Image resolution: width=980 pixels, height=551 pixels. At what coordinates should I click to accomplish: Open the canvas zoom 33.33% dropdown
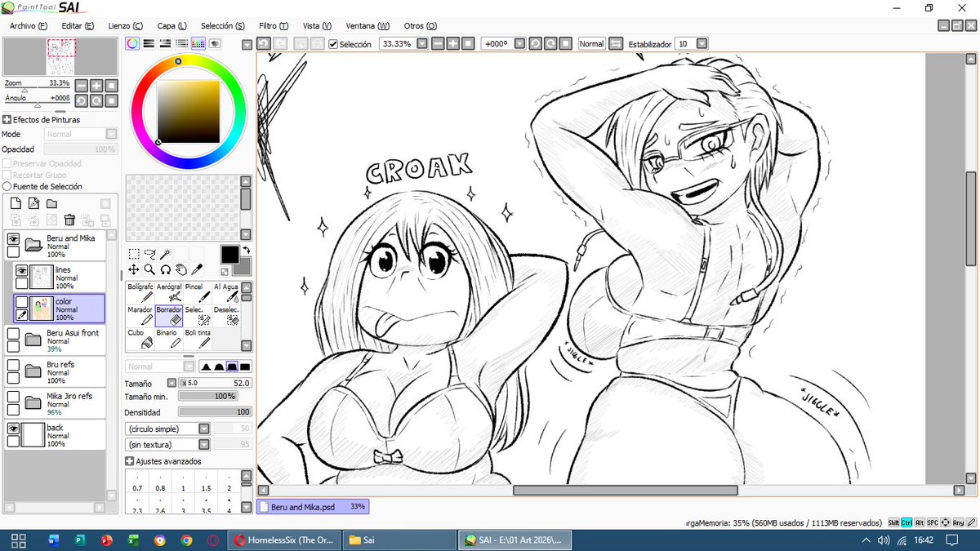(x=421, y=43)
